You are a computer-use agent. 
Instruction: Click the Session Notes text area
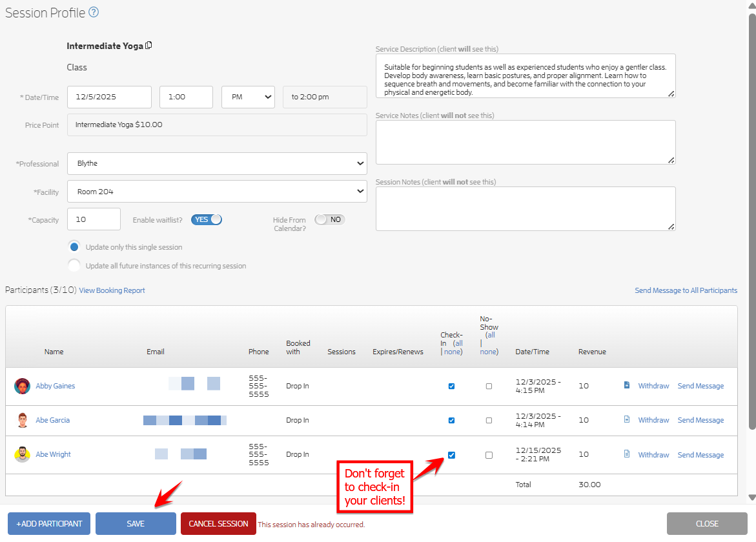click(x=526, y=208)
